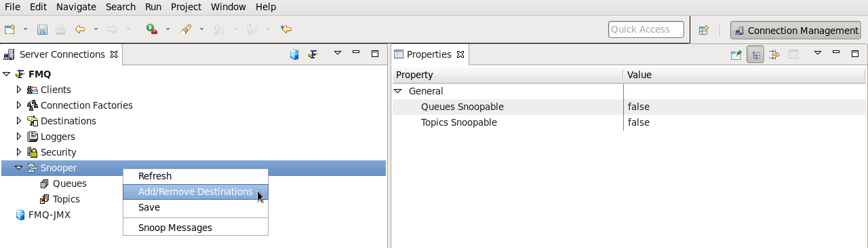Viewport: 868px width, 248px height.
Task: Toggle Show Advanced Properties filter icon
Action: (x=774, y=54)
